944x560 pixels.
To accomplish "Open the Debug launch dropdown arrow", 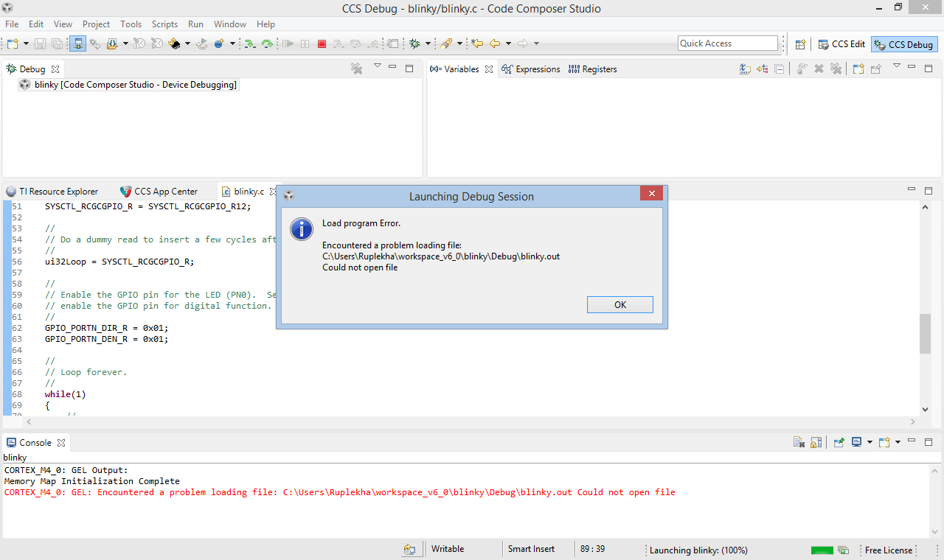I will [428, 44].
